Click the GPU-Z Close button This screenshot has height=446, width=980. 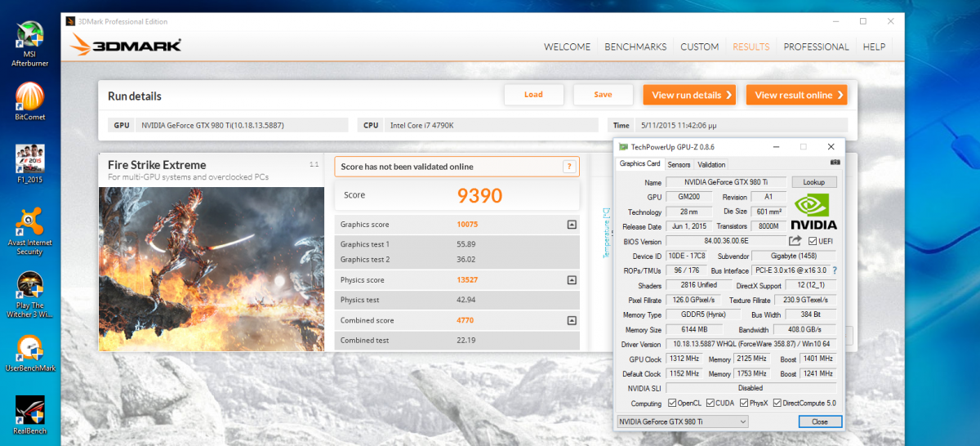pyautogui.click(x=820, y=421)
